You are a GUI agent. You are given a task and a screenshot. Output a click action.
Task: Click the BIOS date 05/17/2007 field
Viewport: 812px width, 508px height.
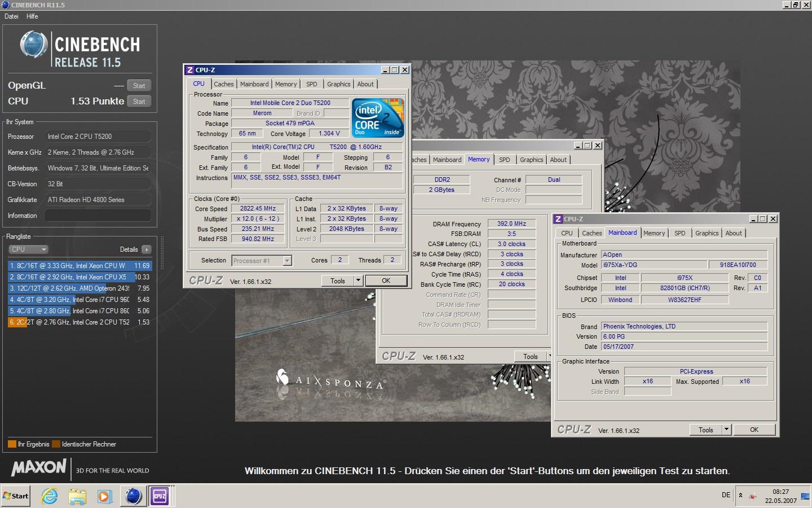tap(684, 347)
